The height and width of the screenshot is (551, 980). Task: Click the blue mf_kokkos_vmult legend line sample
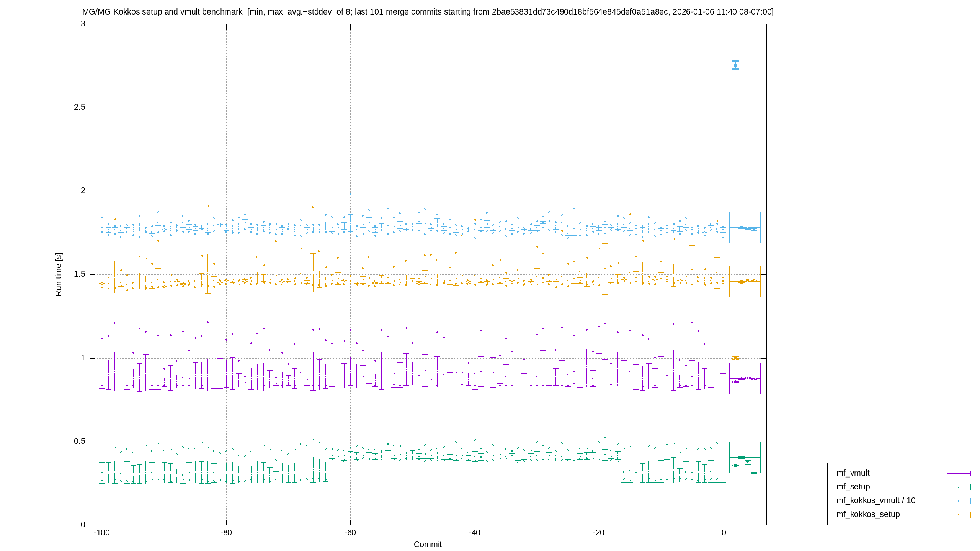pyautogui.click(x=959, y=501)
